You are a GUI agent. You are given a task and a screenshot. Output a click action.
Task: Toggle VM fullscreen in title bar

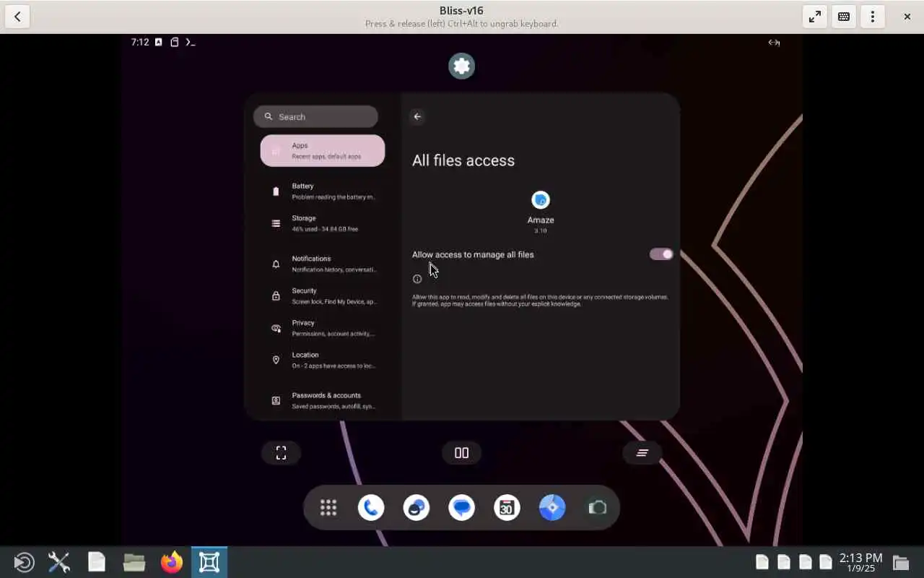[x=815, y=17]
